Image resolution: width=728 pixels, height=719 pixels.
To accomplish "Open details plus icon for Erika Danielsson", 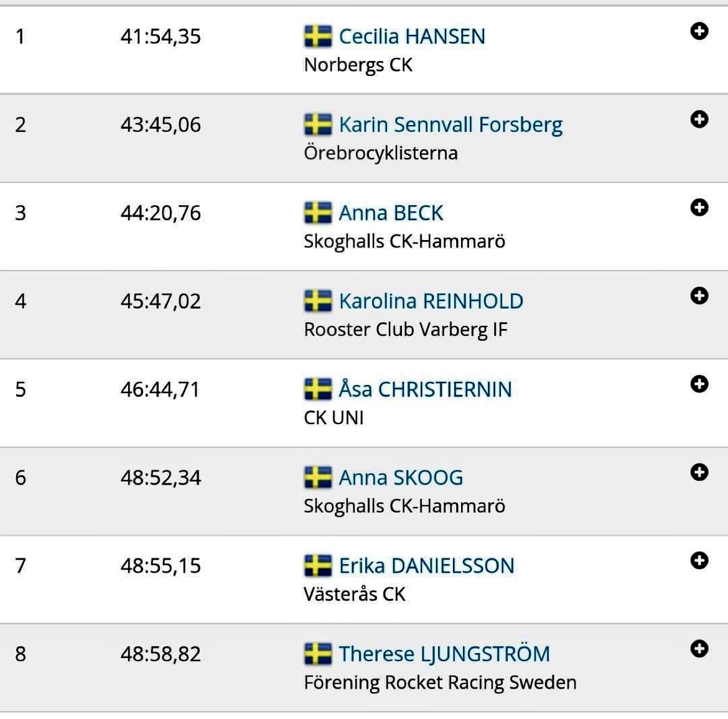I will coord(699,561).
